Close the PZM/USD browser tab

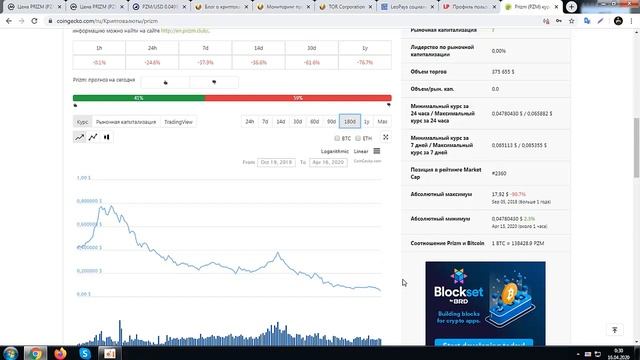tap(184, 7)
